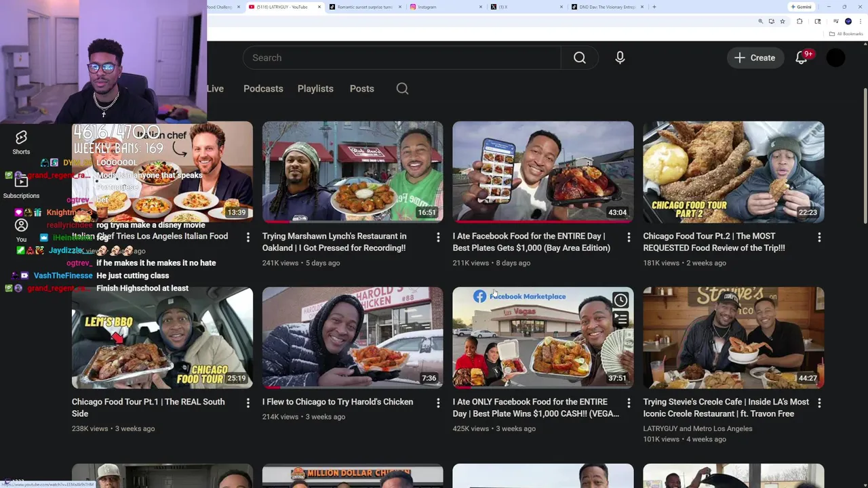This screenshot has height=488, width=868.
Task: Click 'LATRYGUY and Metro Los Angeles' channel link
Action: pyautogui.click(x=698, y=428)
